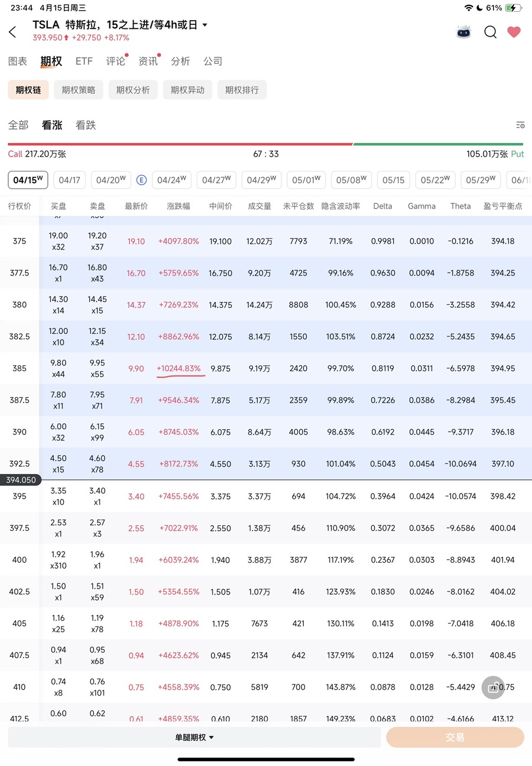This screenshot has height=766, width=532.
Task: Select the 04/24 expiration date
Action: pyautogui.click(x=171, y=180)
